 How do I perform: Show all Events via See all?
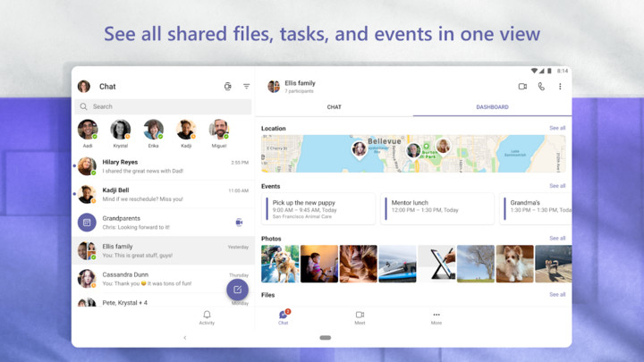point(557,186)
